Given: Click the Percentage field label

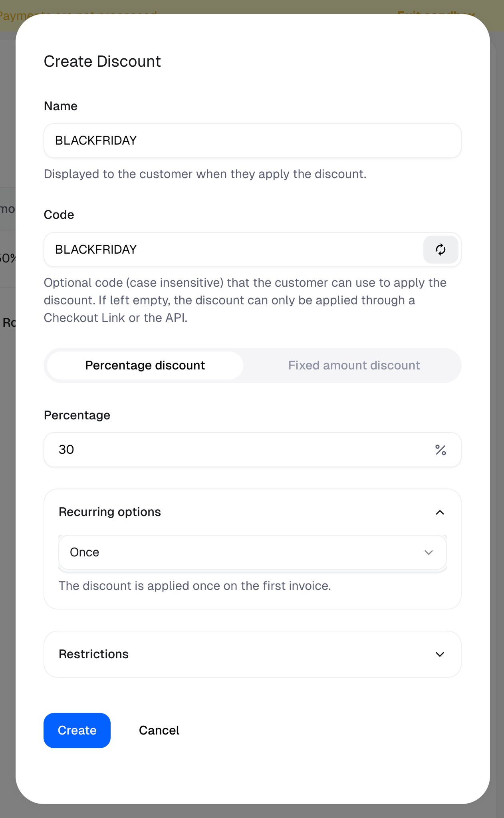Looking at the screenshot, I should [77, 415].
